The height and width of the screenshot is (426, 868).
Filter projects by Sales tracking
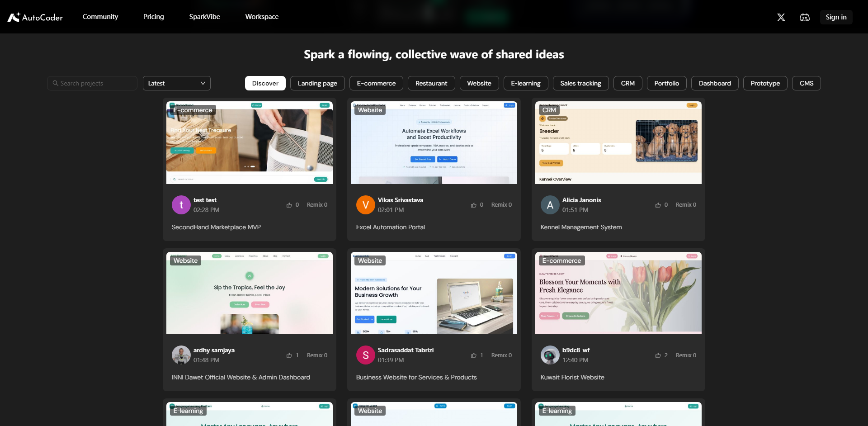[x=580, y=83]
